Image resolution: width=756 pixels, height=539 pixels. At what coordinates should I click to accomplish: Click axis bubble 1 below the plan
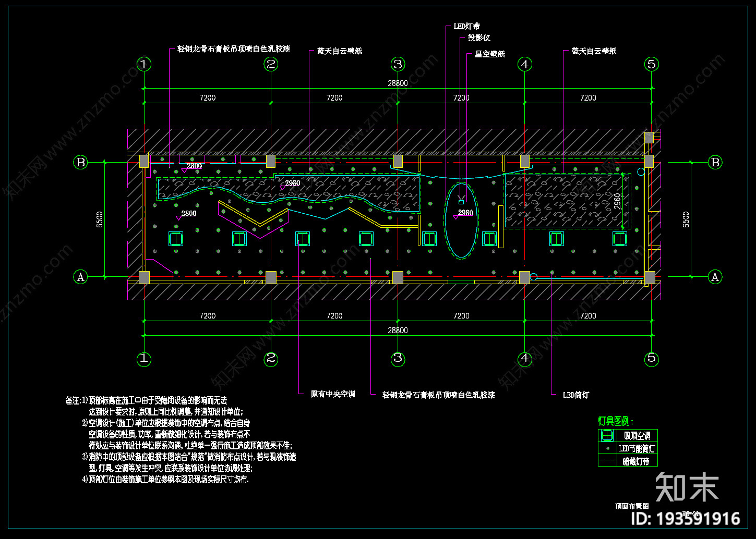click(144, 359)
